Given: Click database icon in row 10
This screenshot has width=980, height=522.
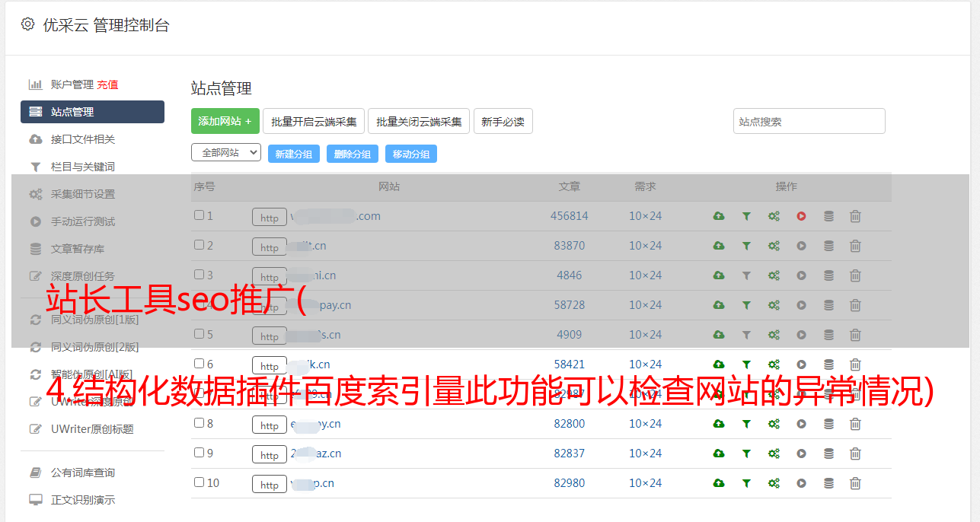Looking at the screenshot, I should pos(828,483).
